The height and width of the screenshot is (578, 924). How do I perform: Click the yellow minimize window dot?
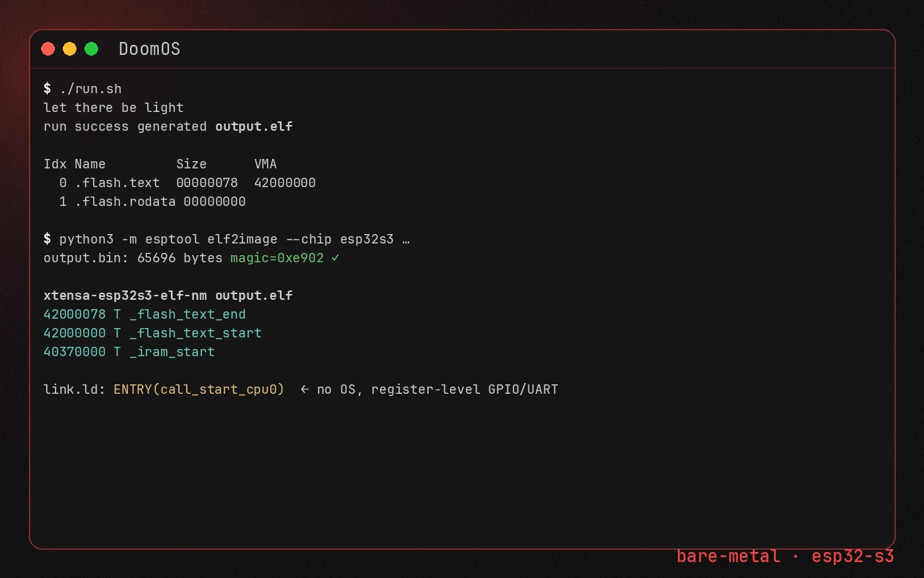(x=70, y=49)
